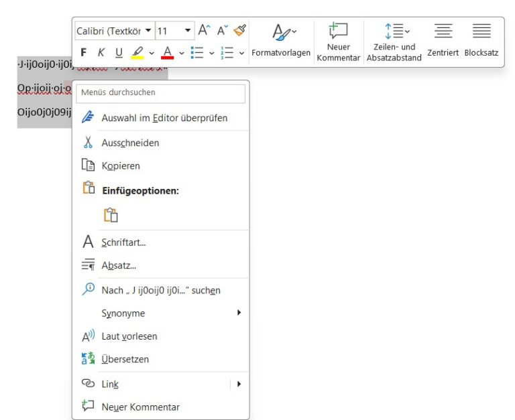Select Laut vorlesen

click(x=161, y=336)
